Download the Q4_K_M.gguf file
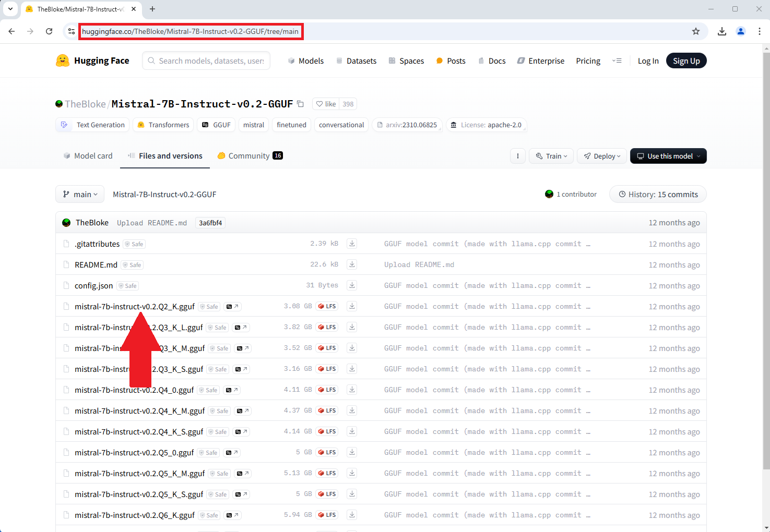Image resolution: width=770 pixels, height=532 pixels. tap(352, 410)
